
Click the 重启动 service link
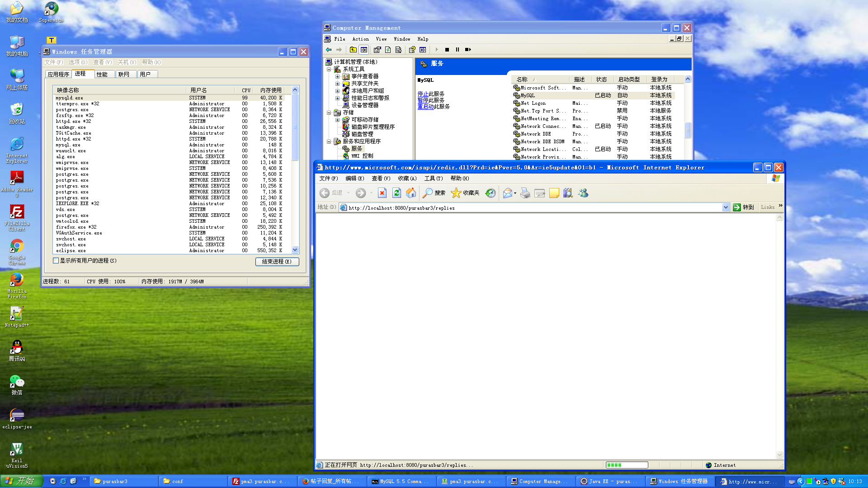coord(425,107)
